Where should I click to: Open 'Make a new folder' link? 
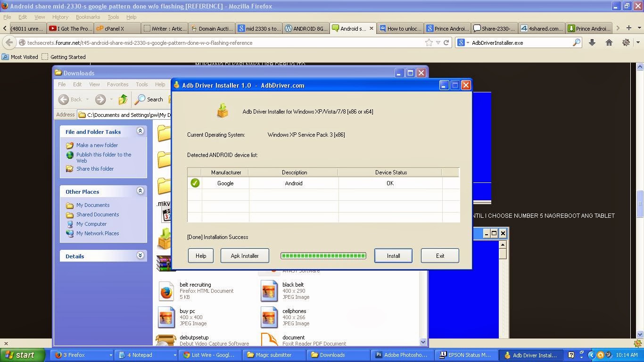(97, 145)
